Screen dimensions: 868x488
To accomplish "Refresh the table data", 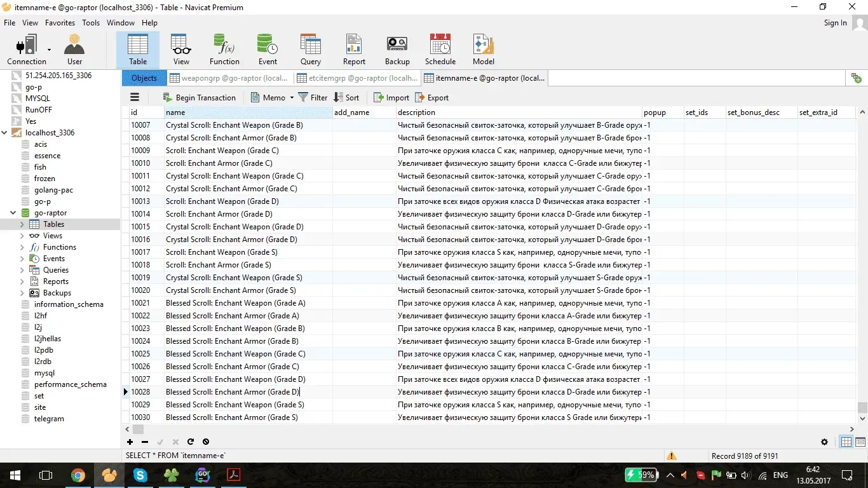I will (x=191, y=442).
